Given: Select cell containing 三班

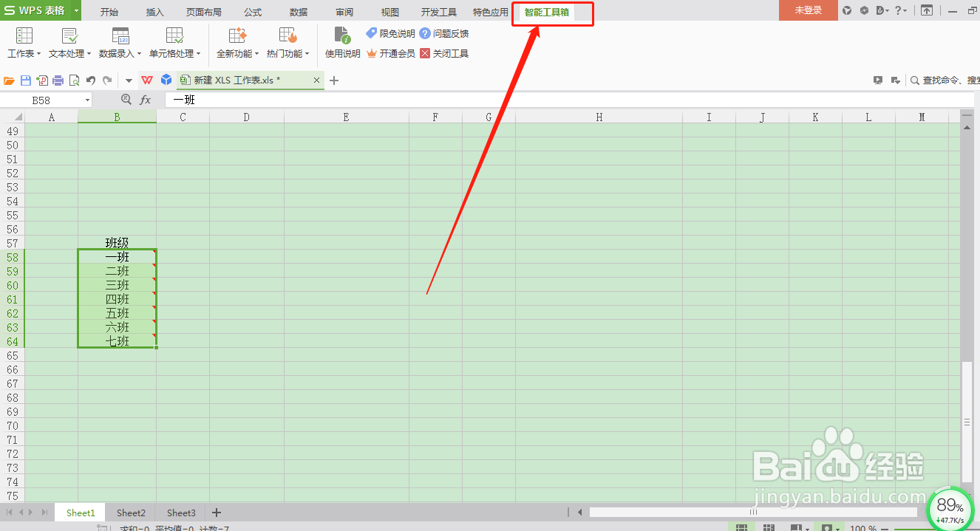Looking at the screenshot, I should coord(117,285).
